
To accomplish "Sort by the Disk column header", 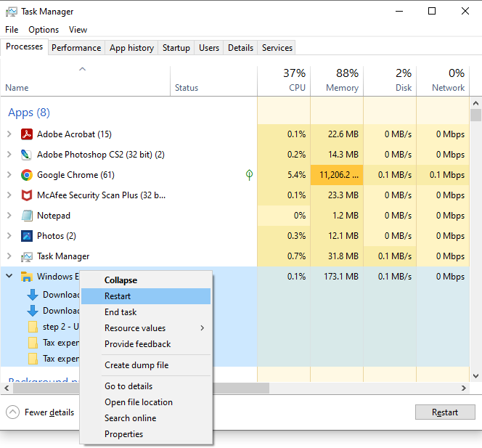I will 390,81.
